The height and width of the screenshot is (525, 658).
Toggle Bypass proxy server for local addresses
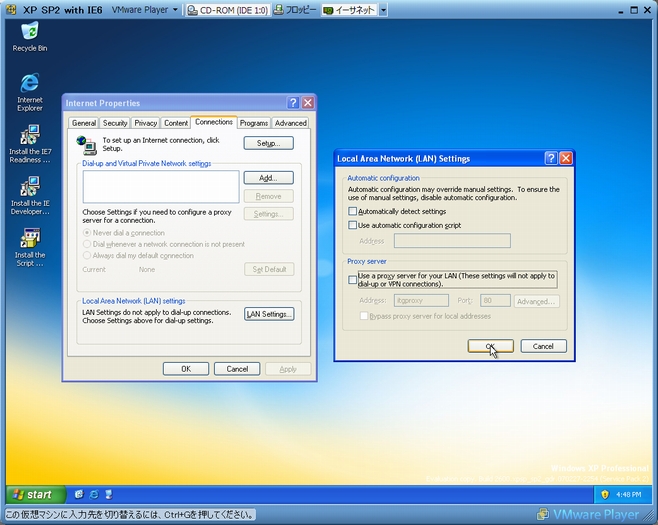tap(364, 316)
